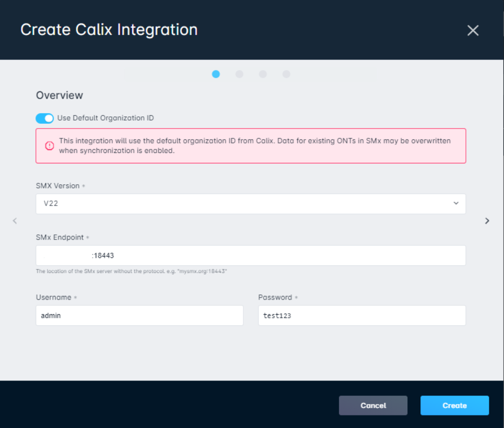Image resolution: width=504 pixels, height=428 pixels.
Task: Click the default organization warning message
Action: point(254,146)
